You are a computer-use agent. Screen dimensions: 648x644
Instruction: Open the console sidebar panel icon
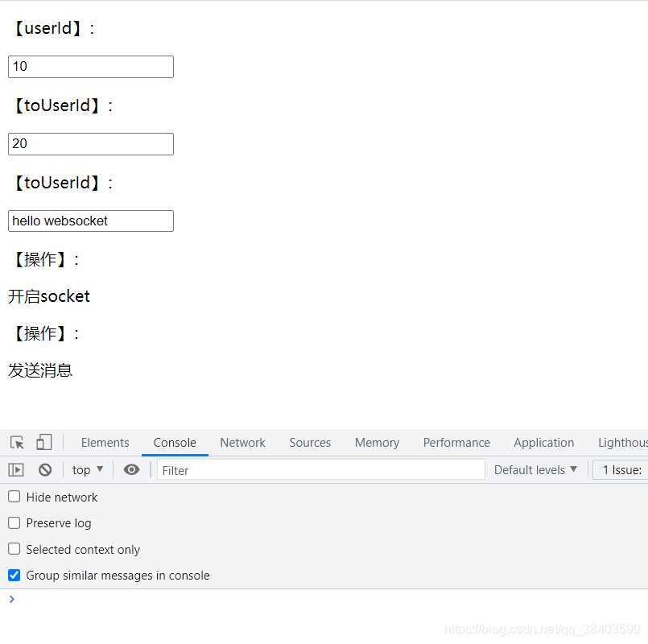(x=15, y=469)
